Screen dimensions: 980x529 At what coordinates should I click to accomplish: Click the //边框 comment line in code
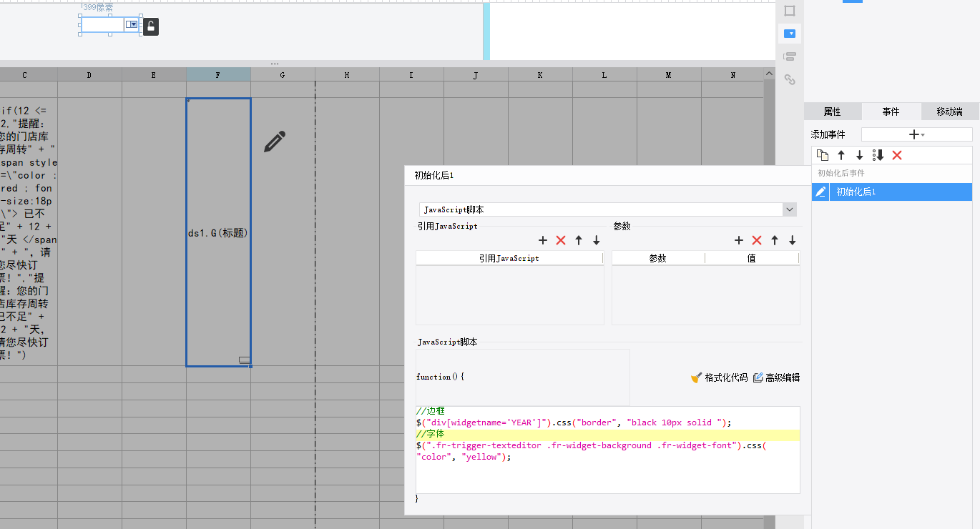(430, 411)
